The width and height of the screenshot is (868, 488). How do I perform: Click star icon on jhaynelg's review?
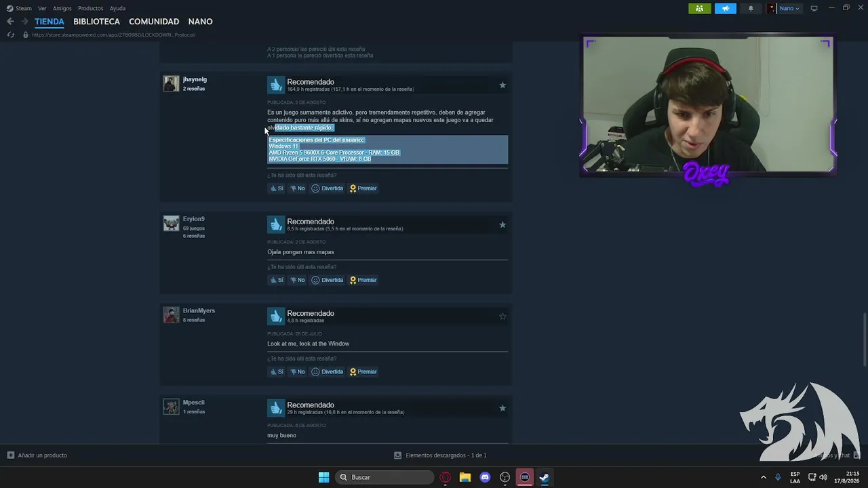tap(502, 85)
